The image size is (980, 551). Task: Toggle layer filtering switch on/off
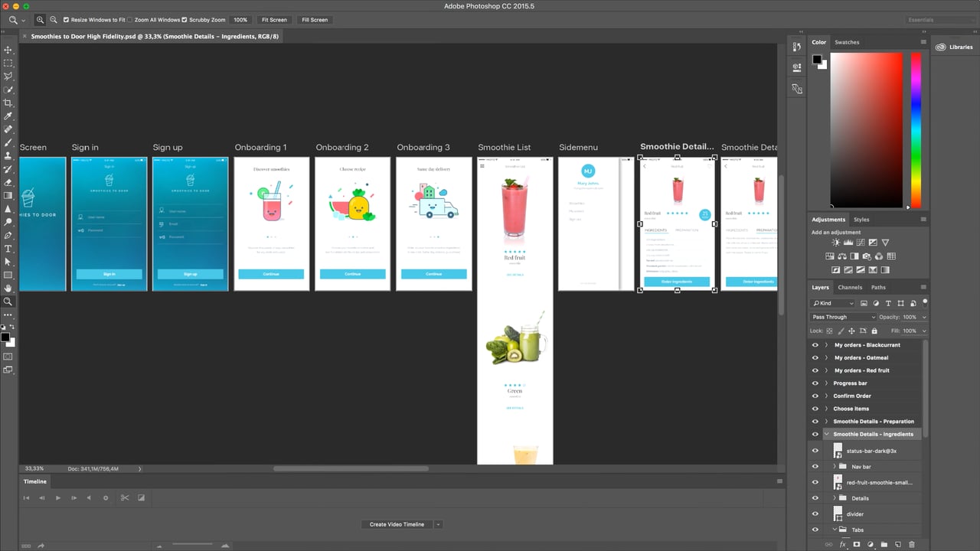924,302
